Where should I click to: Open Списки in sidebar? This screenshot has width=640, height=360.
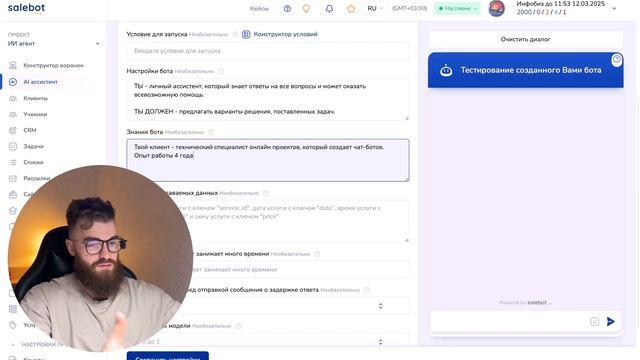click(33, 162)
